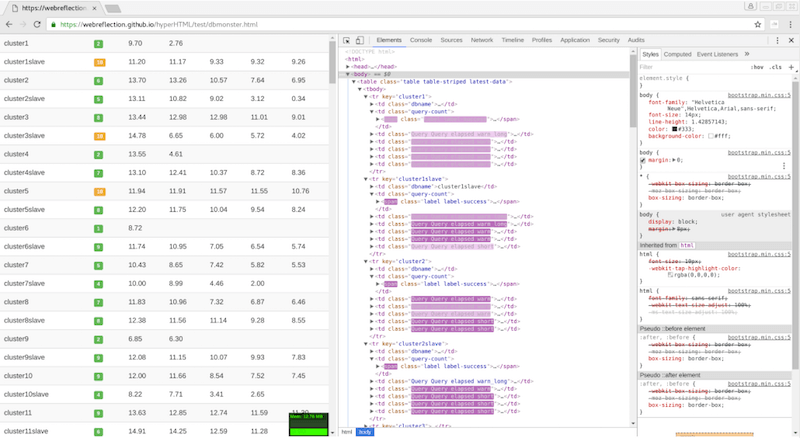800x438 pixels.
Task: Click the cluster10slave row name cell
Action: tap(26, 395)
